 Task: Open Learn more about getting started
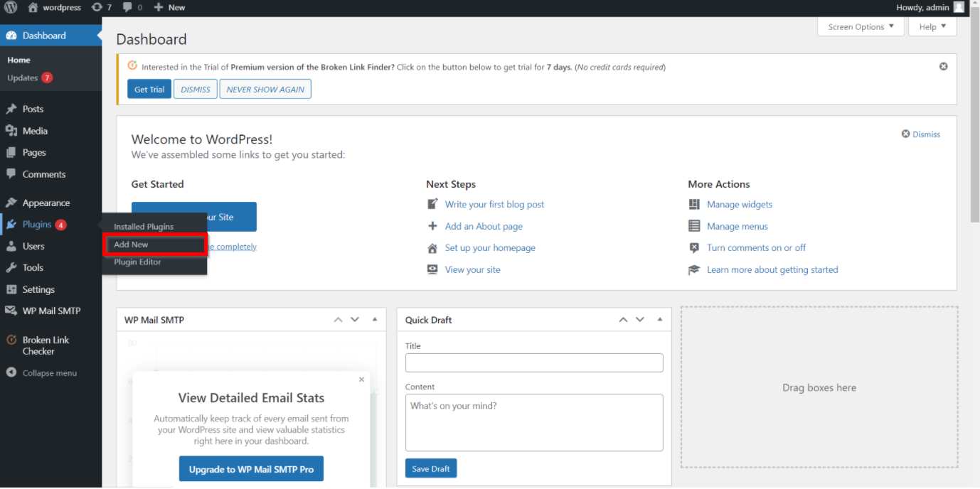click(x=772, y=270)
